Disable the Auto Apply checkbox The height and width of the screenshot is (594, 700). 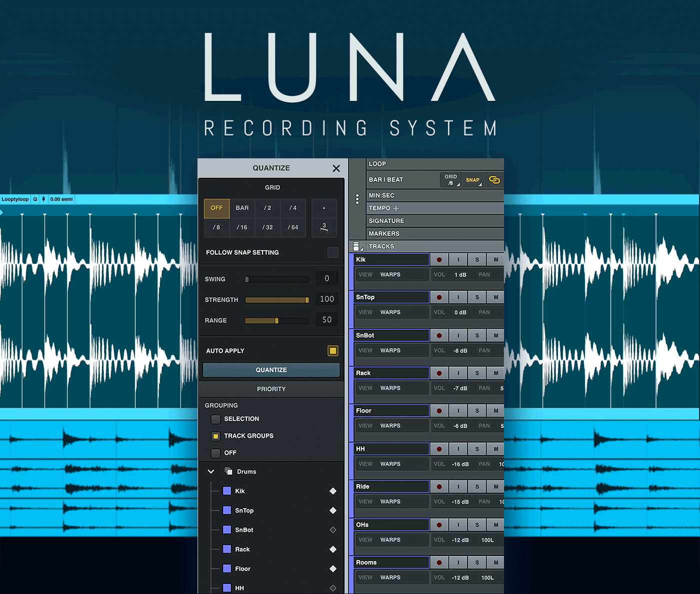point(332,351)
